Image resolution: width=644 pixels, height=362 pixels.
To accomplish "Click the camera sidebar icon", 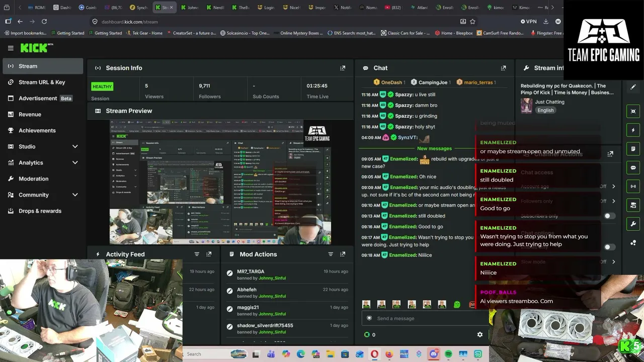I will click(633, 205).
